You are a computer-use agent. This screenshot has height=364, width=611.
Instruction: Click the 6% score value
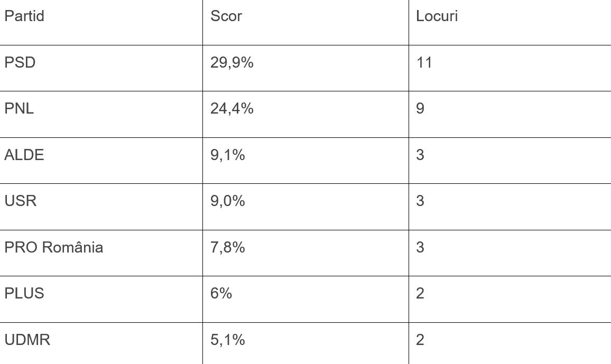pyautogui.click(x=221, y=293)
